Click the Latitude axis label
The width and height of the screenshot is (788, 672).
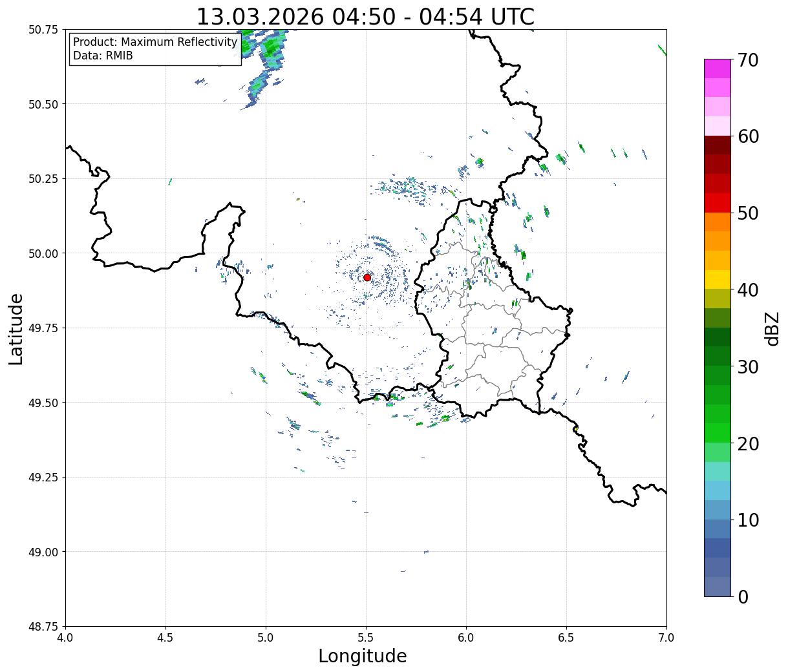point(16,329)
